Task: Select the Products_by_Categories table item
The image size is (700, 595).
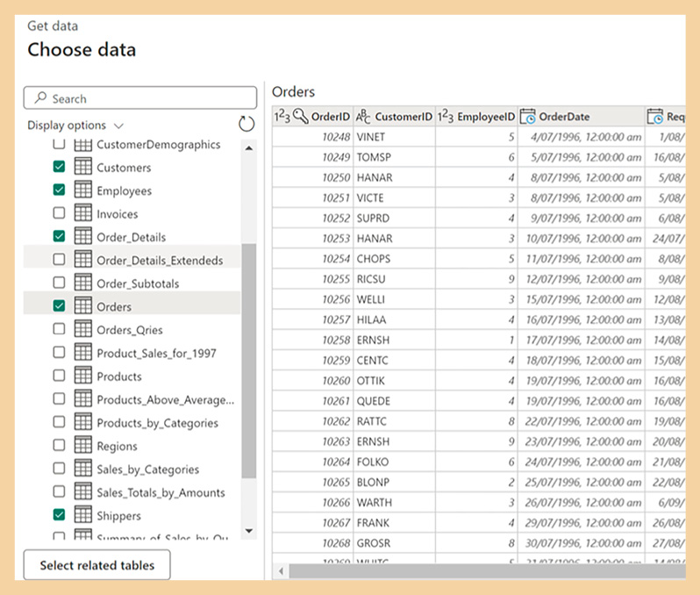Action: (157, 423)
